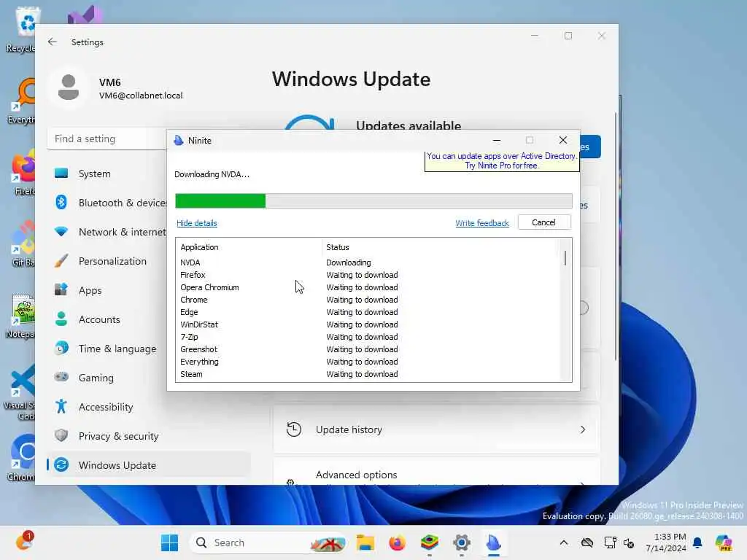Screen dimensions: 747x560
Task: Click the VM6 user avatar in Settings
Action: [69, 87]
